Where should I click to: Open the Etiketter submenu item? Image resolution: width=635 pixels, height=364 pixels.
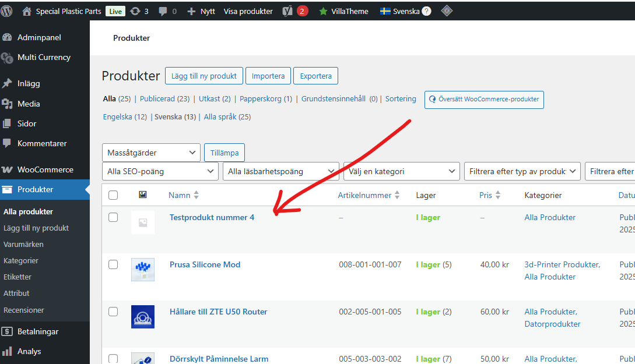pyautogui.click(x=17, y=277)
